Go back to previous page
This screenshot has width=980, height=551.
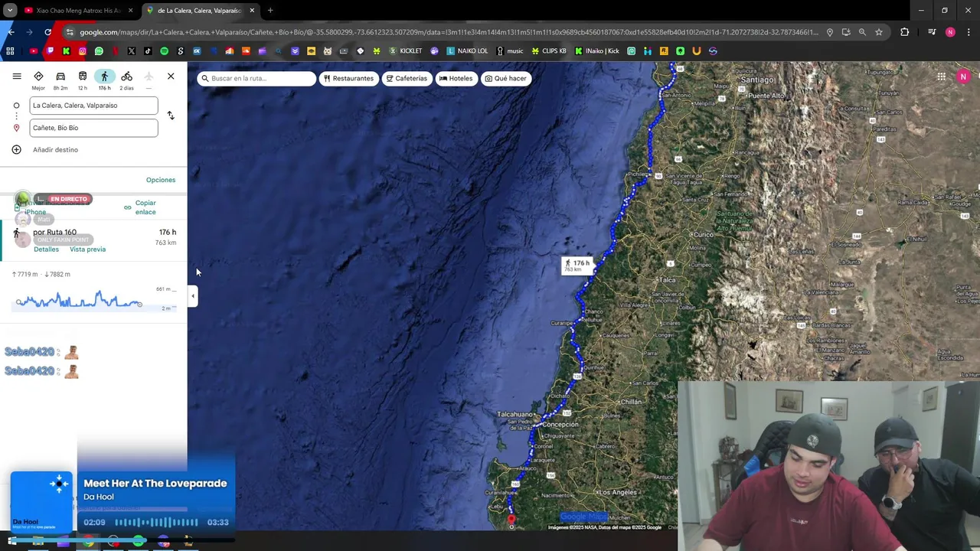11,32
